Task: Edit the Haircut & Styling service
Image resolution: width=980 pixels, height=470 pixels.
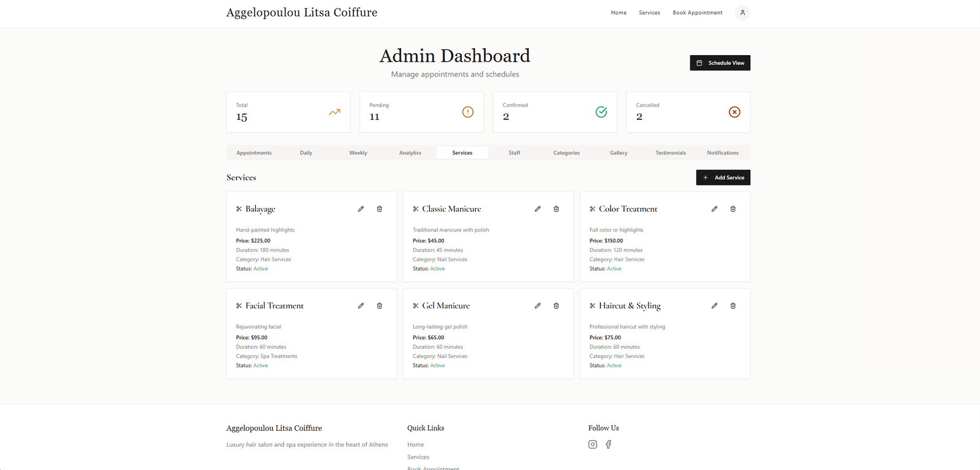Action: 714,306
